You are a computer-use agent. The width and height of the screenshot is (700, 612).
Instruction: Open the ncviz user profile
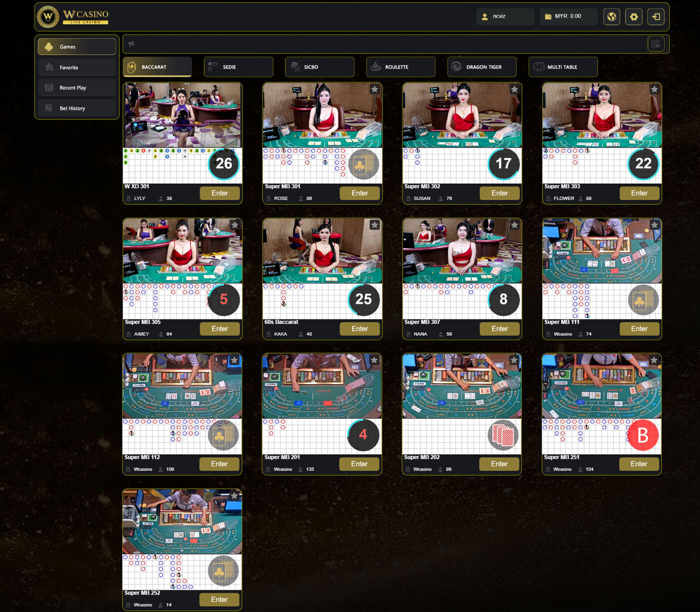point(505,16)
